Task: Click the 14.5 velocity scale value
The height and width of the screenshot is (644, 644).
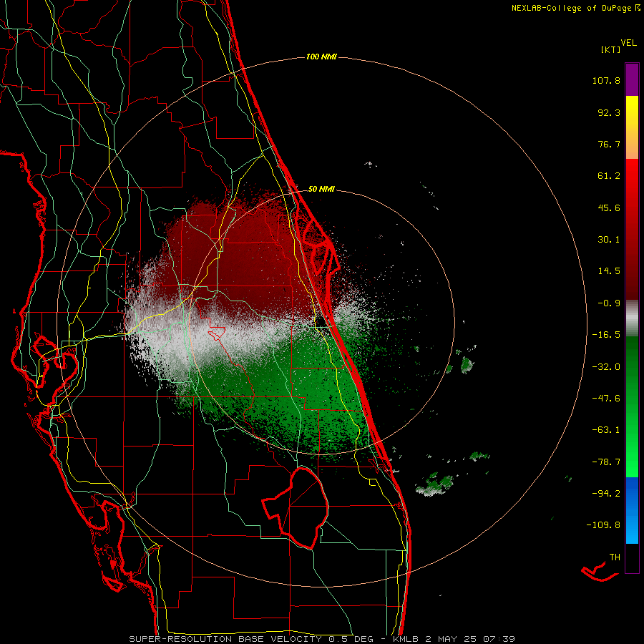Action: click(x=609, y=271)
